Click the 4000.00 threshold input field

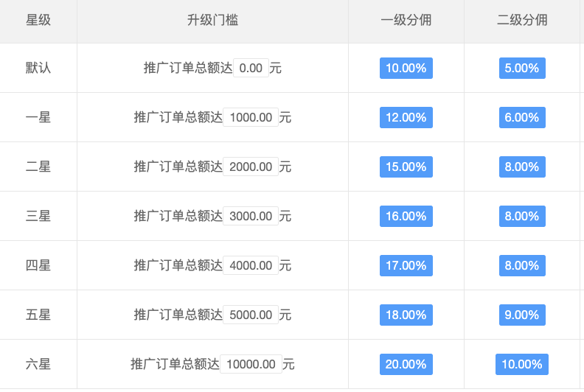tap(251, 266)
